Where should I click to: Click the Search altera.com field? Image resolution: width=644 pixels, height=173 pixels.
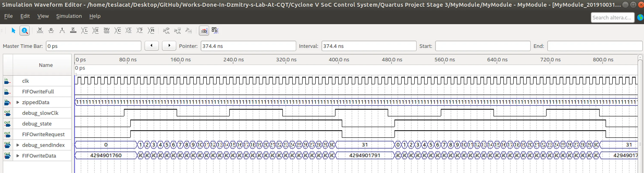[x=612, y=18]
